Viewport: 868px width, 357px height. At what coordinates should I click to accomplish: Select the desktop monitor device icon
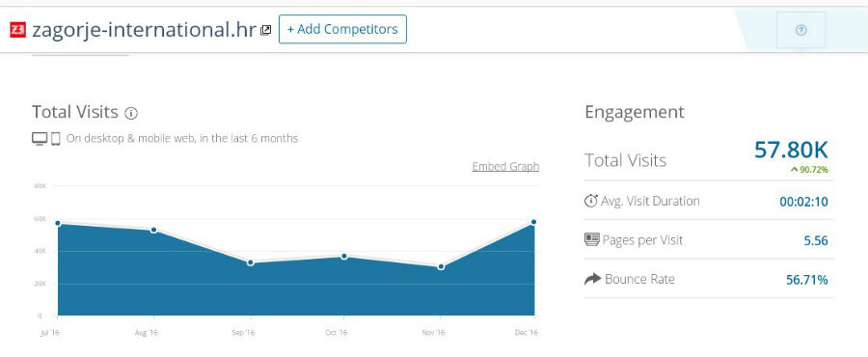(40, 138)
